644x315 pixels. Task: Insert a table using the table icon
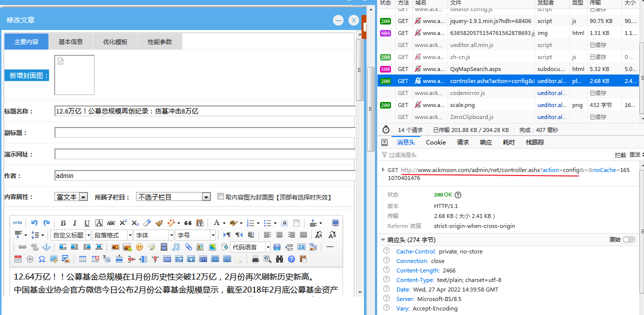[x=82, y=259]
